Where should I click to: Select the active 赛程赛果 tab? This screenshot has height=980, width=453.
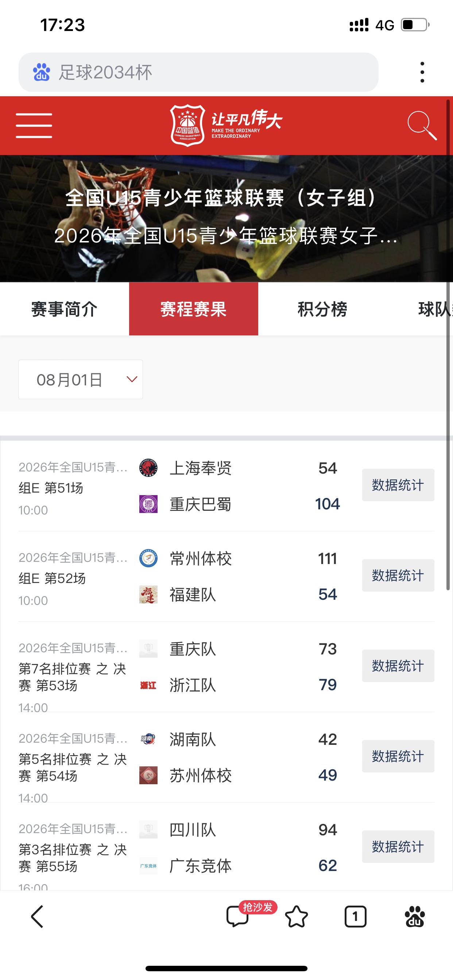coord(193,309)
